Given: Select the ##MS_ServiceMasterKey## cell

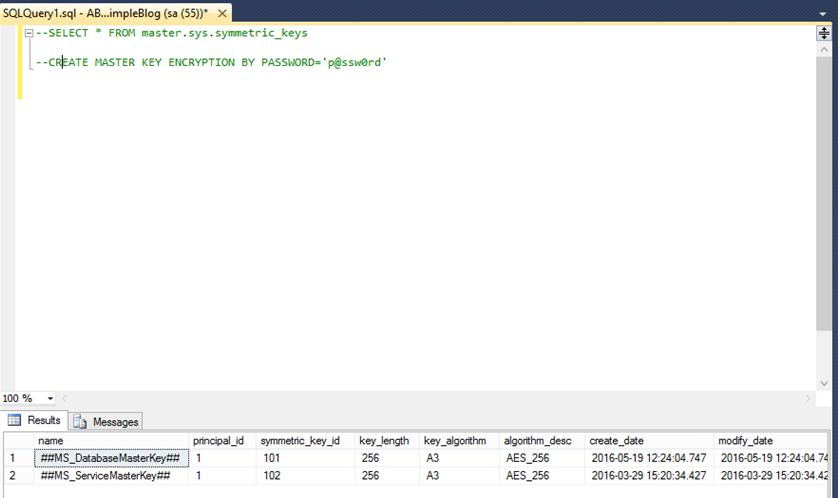Looking at the screenshot, I should tap(111, 476).
